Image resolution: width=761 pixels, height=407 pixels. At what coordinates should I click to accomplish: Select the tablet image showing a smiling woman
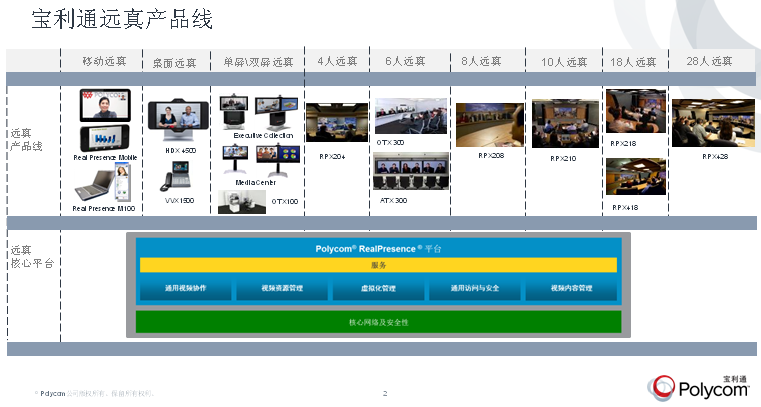pyautogui.click(x=105, y=105)
